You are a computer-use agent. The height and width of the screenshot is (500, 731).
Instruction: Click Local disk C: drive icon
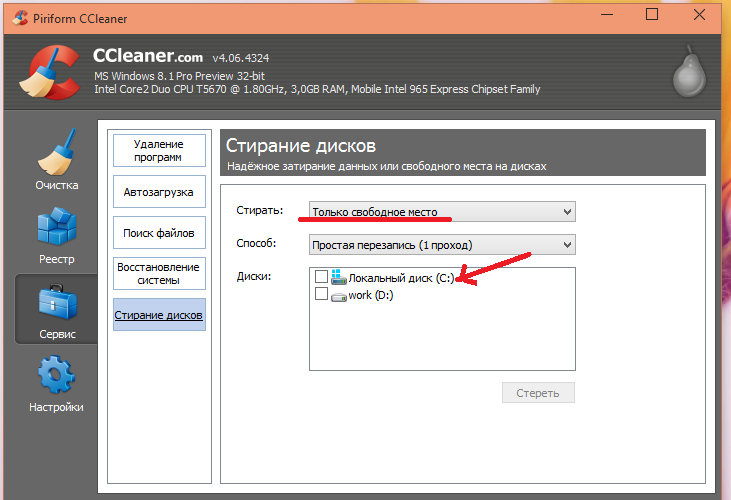[338, 277]
